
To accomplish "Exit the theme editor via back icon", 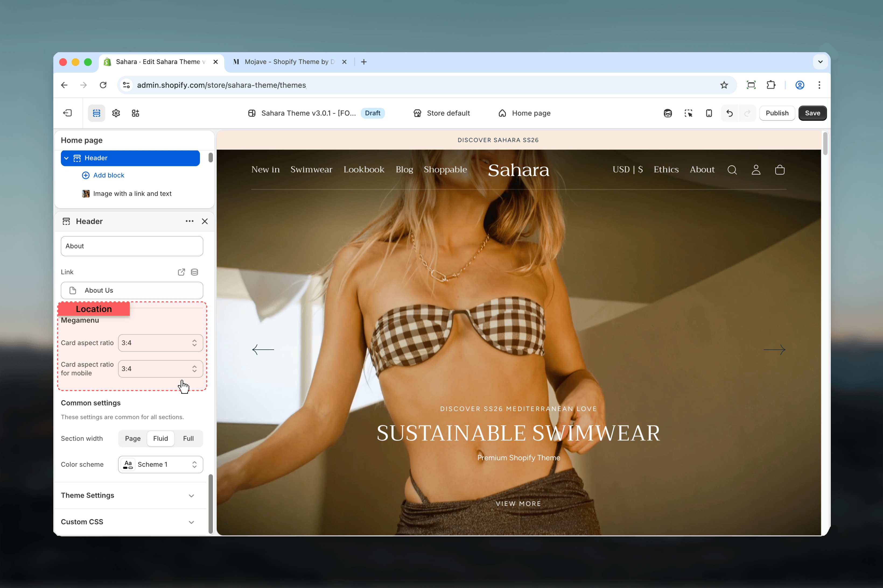I will point(68,113).
